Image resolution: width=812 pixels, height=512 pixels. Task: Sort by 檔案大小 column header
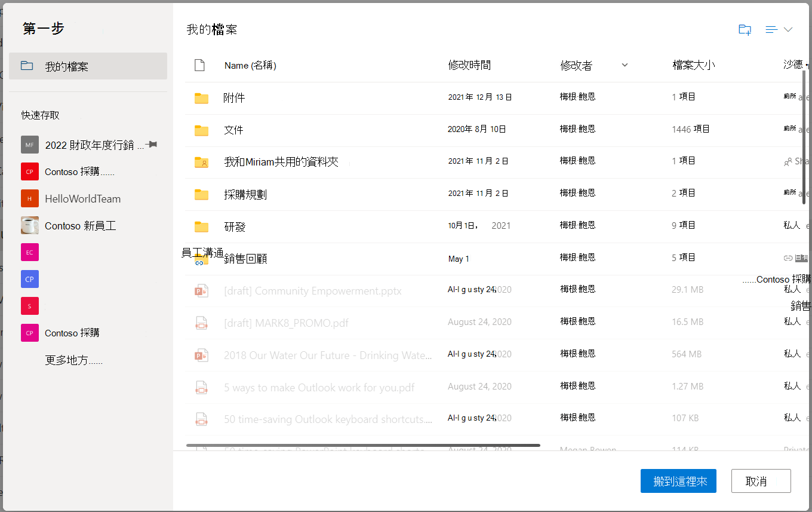point(693,65)
